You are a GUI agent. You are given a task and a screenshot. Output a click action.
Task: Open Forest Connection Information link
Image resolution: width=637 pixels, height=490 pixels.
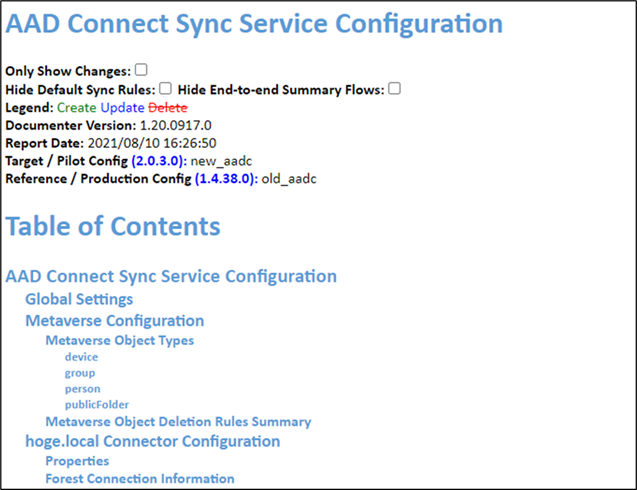[140, 479]
